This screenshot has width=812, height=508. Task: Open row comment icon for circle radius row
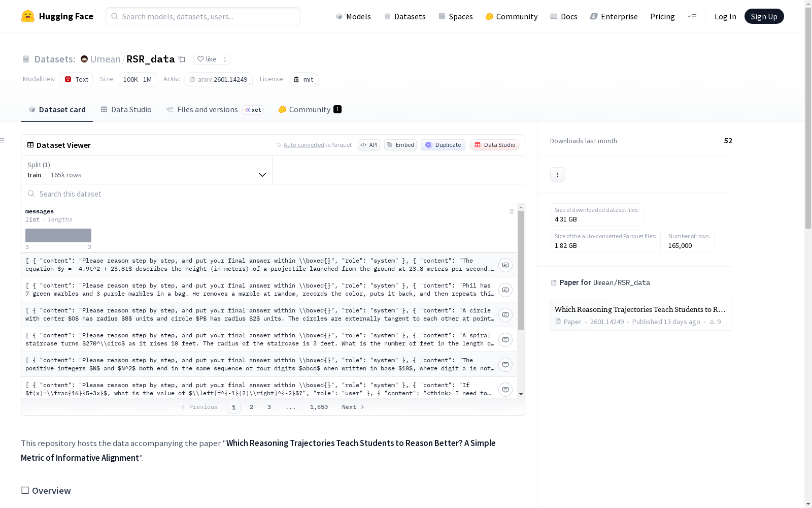pos(505,315)
